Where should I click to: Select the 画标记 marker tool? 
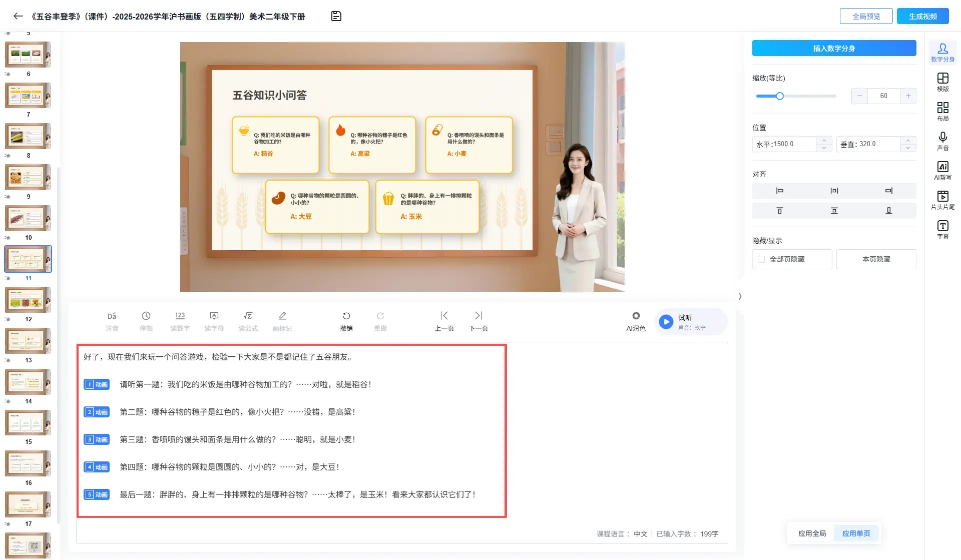click(282, 321)
